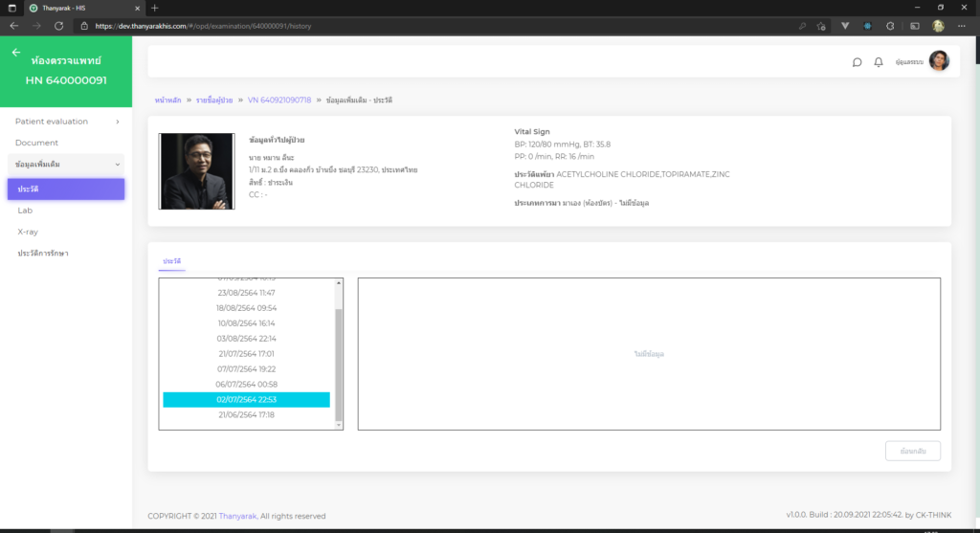Open the user profile avatar

[939, 61]
